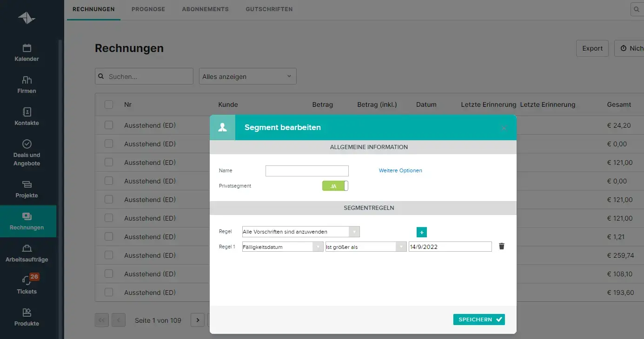This screenshot has height=339, width=644.
Task: Click the Suchen search field
Action: pyautogui.click(x=144, y=76)
